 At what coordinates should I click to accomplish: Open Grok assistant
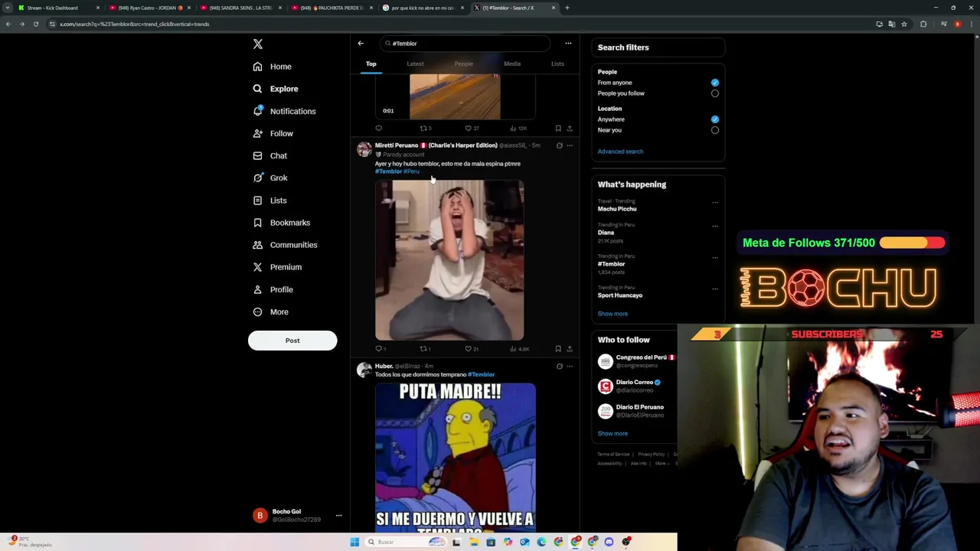270,178
